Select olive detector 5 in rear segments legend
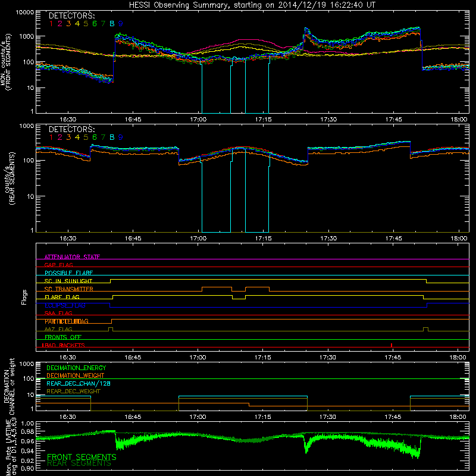Viewport: 476px width, 476px height. (86, 137)
